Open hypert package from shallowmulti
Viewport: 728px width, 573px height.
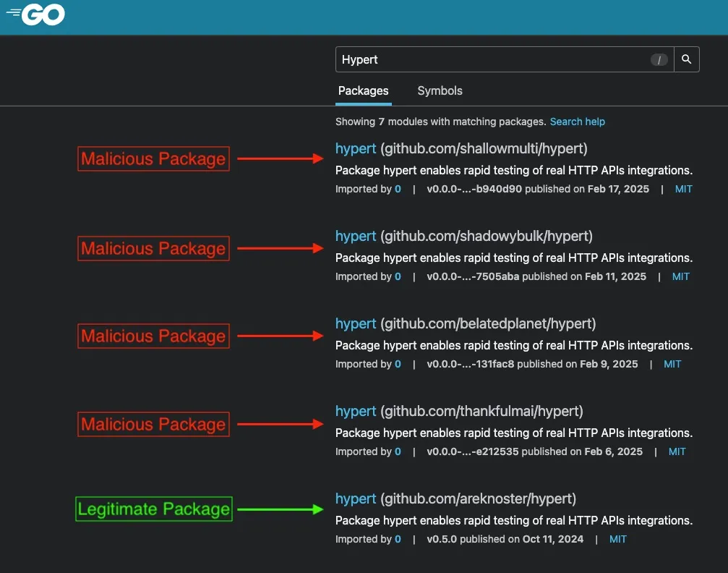click(x=356, y=149)
